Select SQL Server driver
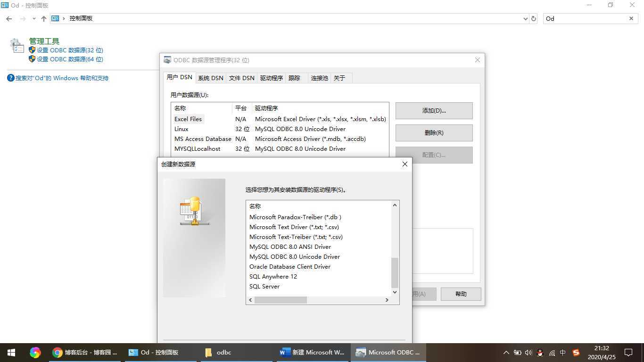 click(264, 286)
